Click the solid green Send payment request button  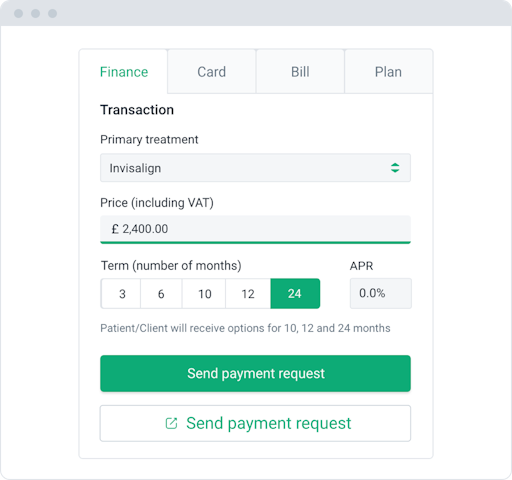coord(255,373)
